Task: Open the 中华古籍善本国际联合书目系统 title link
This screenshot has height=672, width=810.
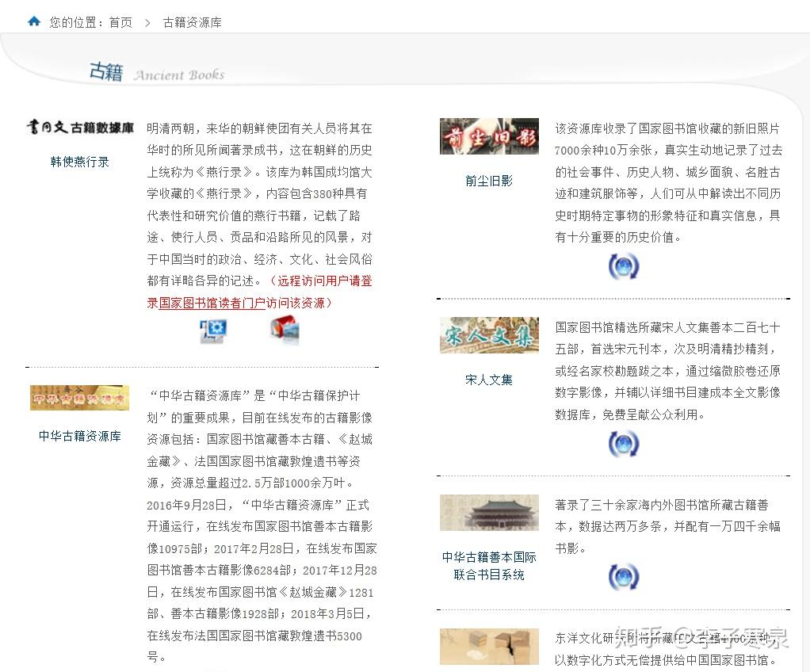Action: click(489, 566)
